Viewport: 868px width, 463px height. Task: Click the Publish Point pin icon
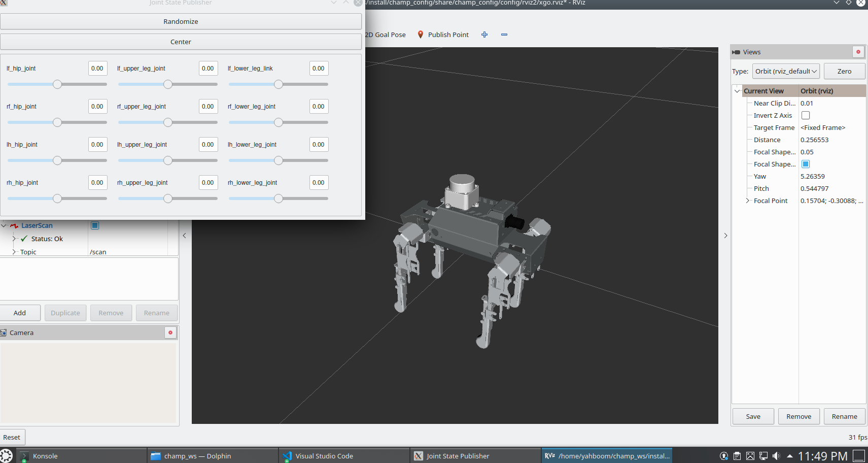(x=420, y=35)
